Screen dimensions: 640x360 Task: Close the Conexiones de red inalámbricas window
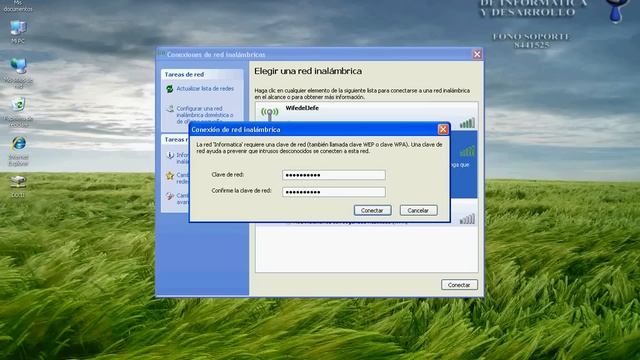477,54
